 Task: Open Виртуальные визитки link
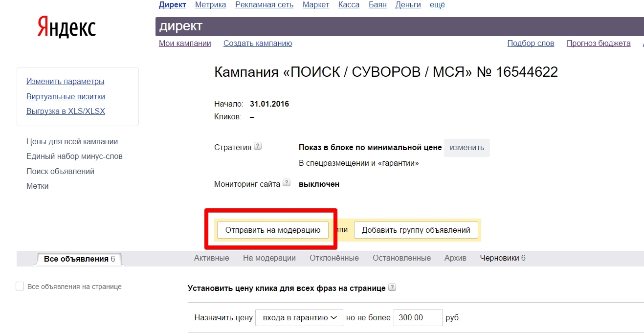pos(66,96)
